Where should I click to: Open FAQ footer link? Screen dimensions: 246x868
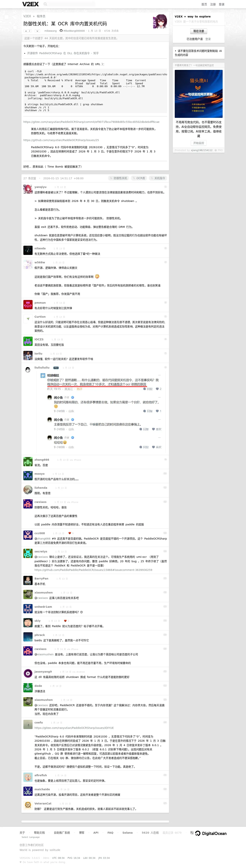pyautogui.click(x=110, y=833)
